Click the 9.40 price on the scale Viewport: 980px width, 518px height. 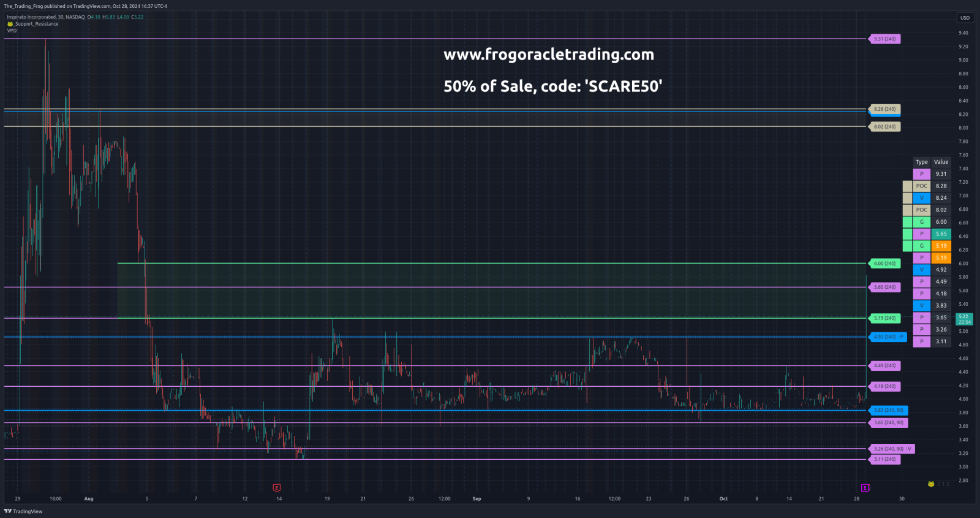tap(963, 33)
